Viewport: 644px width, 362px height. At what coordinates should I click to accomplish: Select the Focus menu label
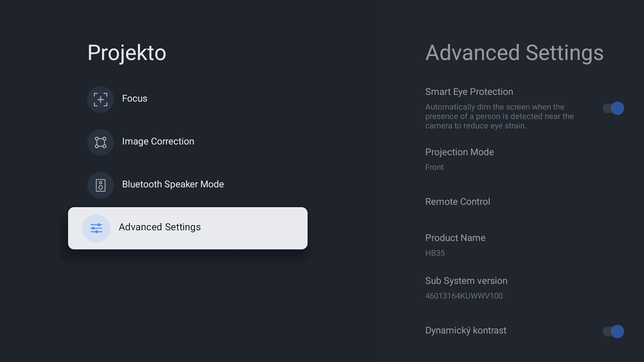(x=134, y=99)
